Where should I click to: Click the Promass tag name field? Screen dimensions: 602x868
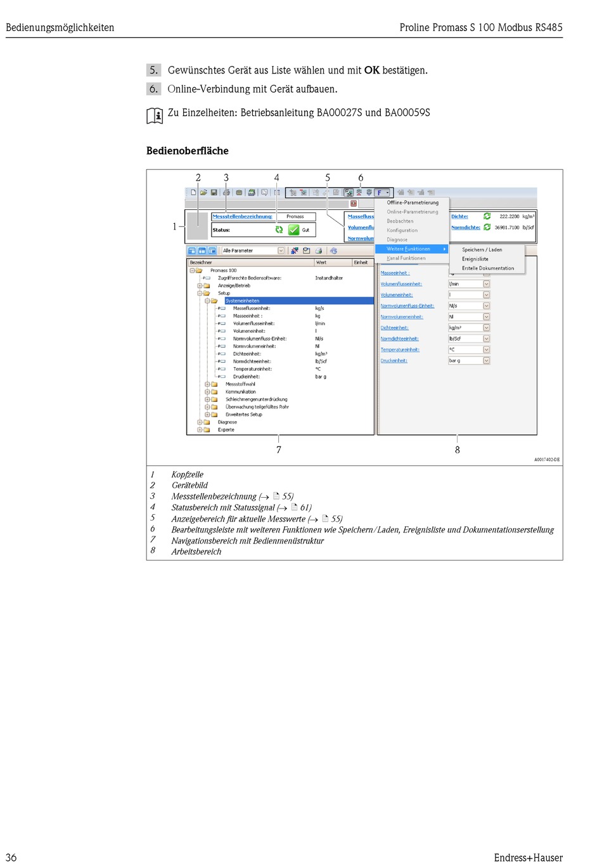click(295, 217)
